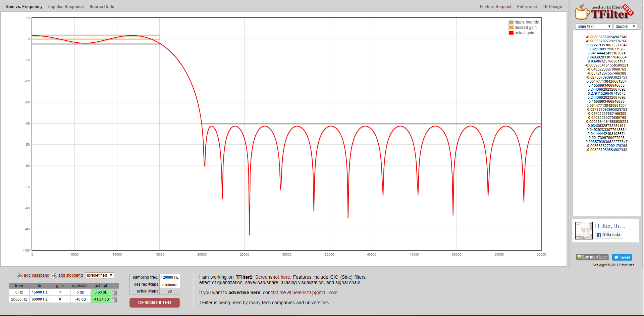Open the double number type dropdown
644x316 pixels.
click(x=625, y=27)
